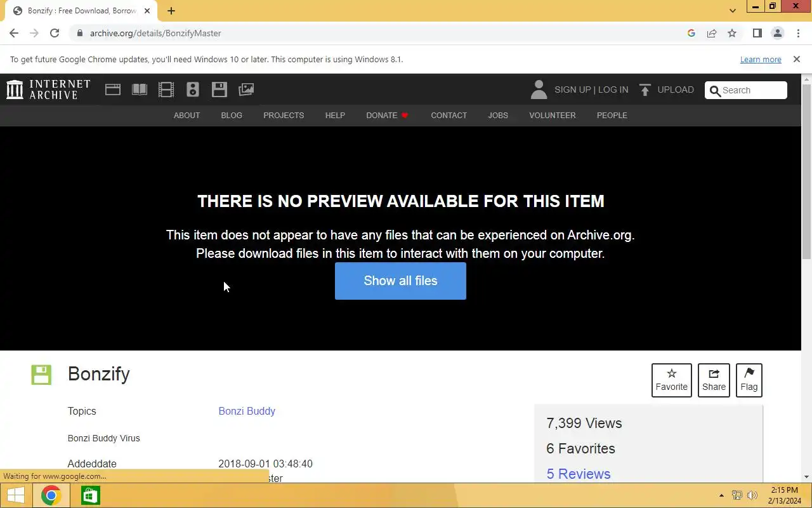Screen dimensions: 812x508
Task: Open the Chrome three-dot menu
Action: click(798, 33)
